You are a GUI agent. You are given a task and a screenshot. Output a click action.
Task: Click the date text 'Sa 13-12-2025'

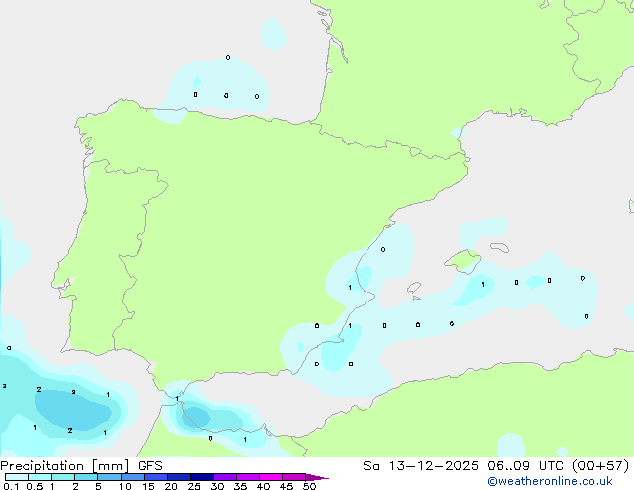[x=421, y=466]
